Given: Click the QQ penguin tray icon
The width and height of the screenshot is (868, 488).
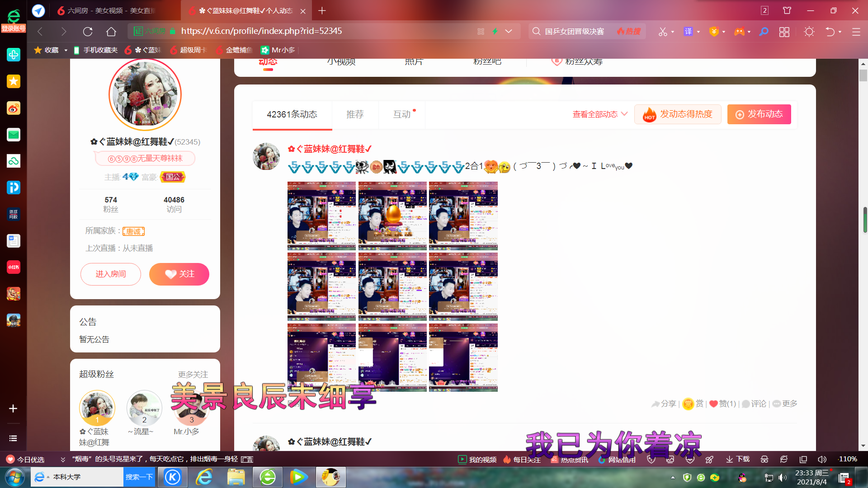Looking at the screenshot, I should 742,478.
